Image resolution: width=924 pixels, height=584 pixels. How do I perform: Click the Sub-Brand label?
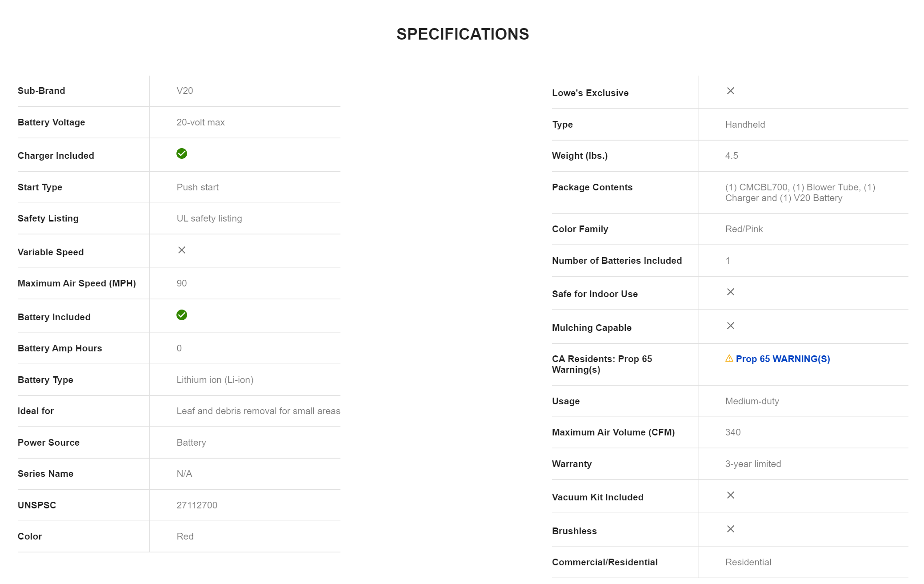pos(41,91)
